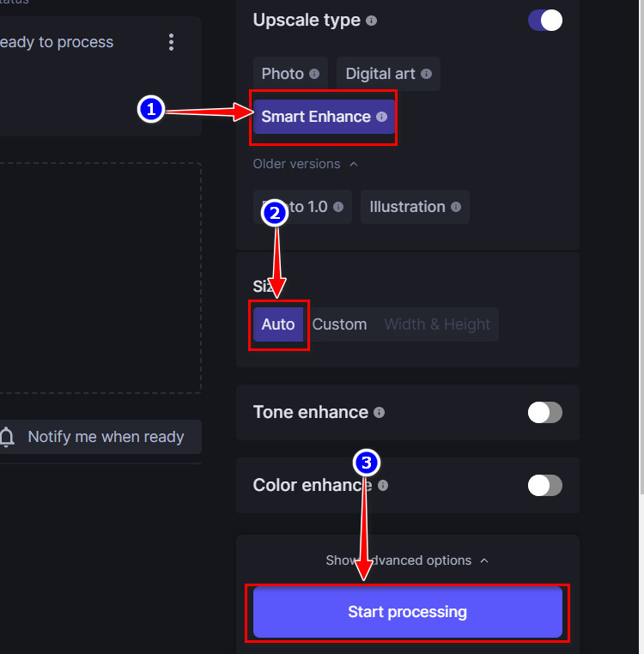The image size is (644, 654).
Task: Click the Digital art info icon
Action: point(425,74)
